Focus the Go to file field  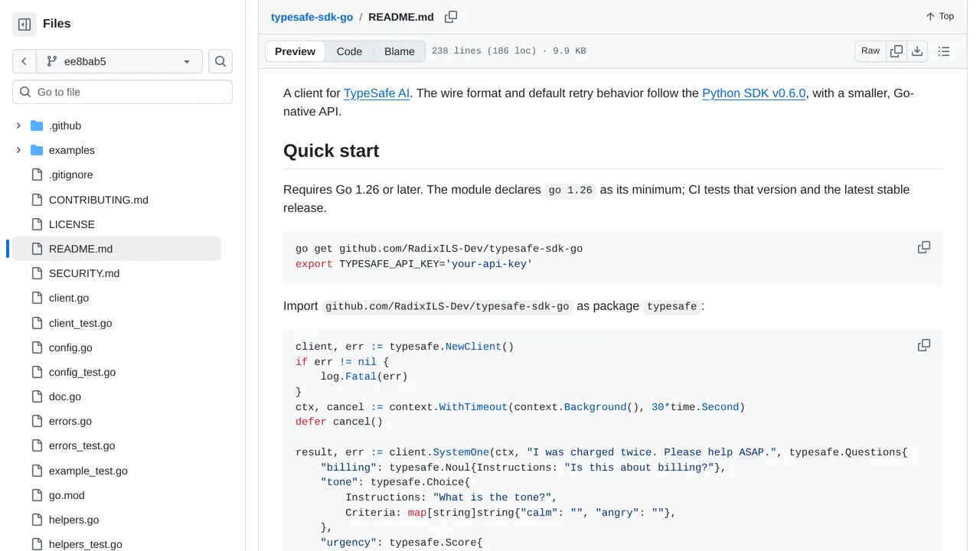pyautogui.click(x=122, y=92)
